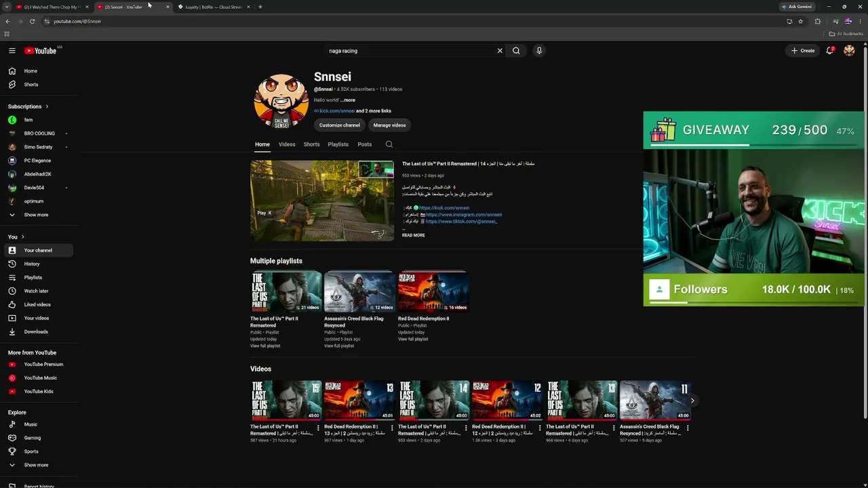Open the YouTube guide hamburger menu
The width and height of the screenshot is (868, 488).
pos(12,51)
